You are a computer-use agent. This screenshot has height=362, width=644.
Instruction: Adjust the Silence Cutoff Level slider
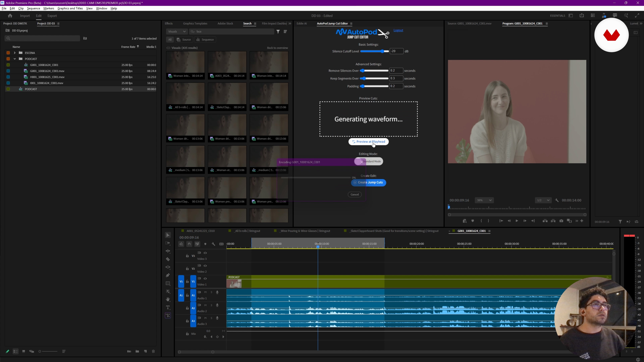374,51
